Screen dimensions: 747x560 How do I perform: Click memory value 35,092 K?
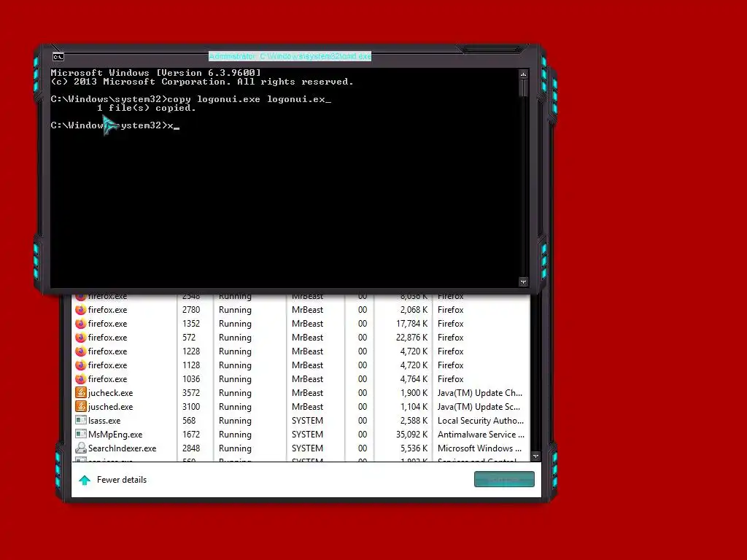(x=411, y=435)
